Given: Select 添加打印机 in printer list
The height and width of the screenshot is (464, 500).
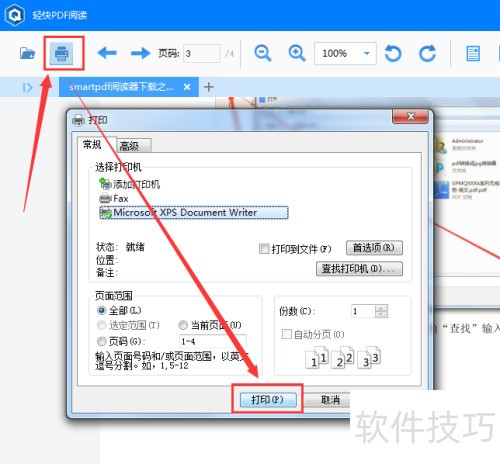Looking at the screenshot, I should [x=130, y=184].
